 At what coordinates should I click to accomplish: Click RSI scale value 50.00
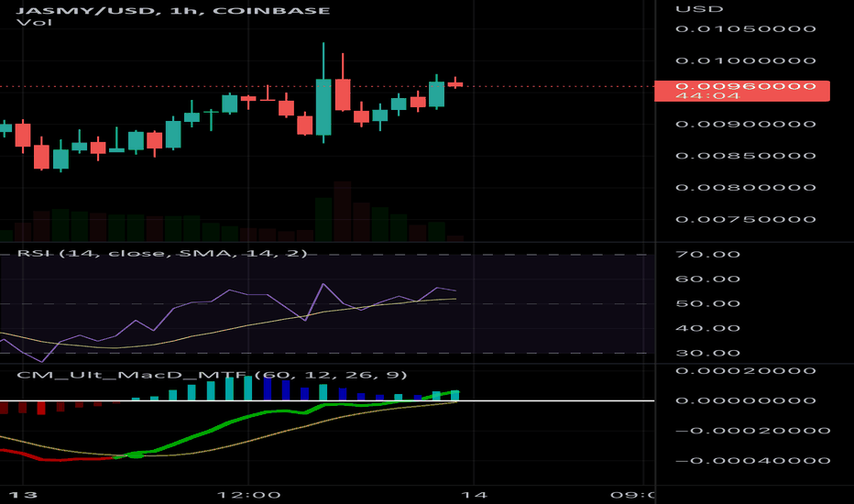click(708, 303)
